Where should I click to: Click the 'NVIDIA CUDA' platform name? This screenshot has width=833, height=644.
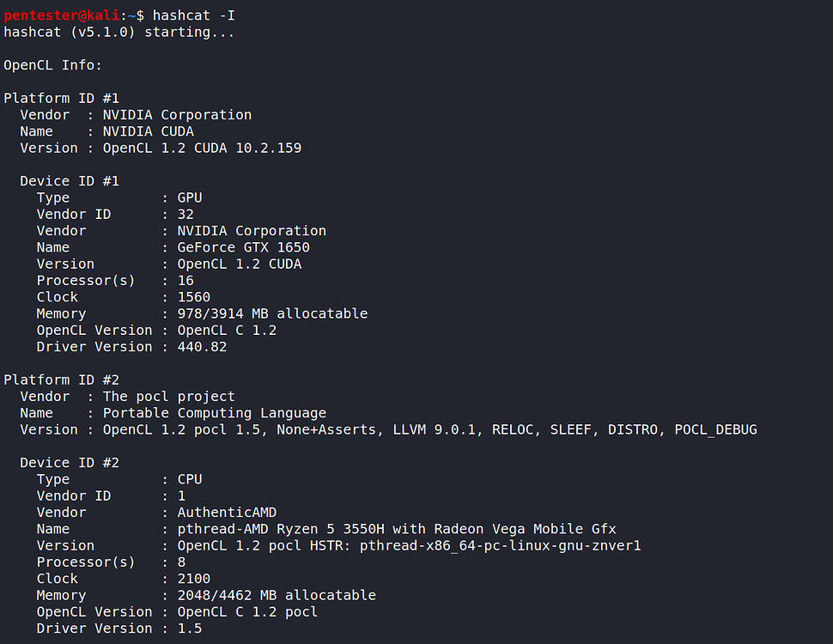click(x=149, y=131)
